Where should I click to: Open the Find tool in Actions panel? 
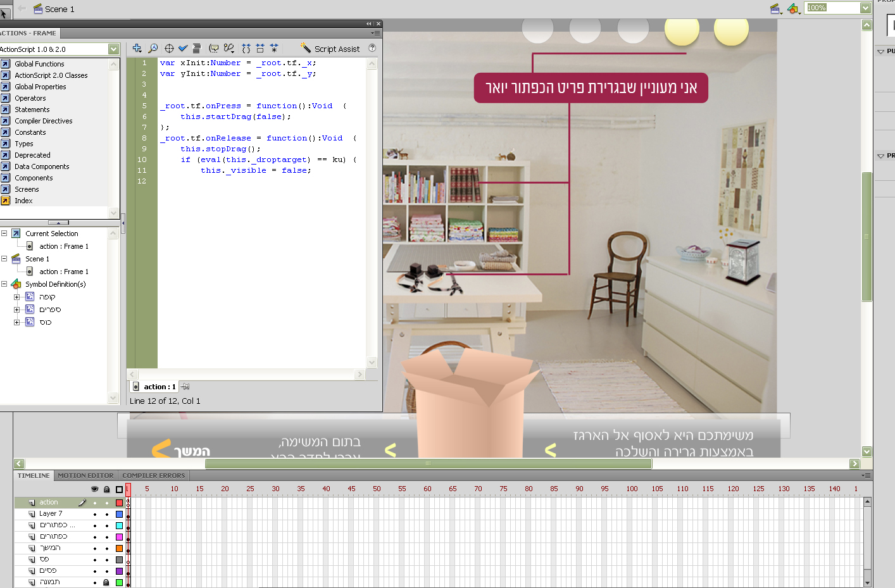[x=153, y=48]
